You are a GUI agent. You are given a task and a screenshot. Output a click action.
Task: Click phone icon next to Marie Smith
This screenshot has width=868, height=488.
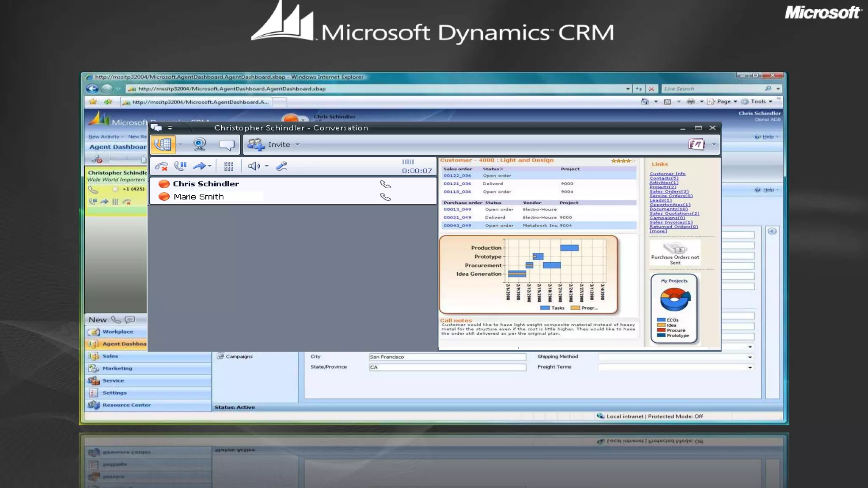(x=385, y=197)
